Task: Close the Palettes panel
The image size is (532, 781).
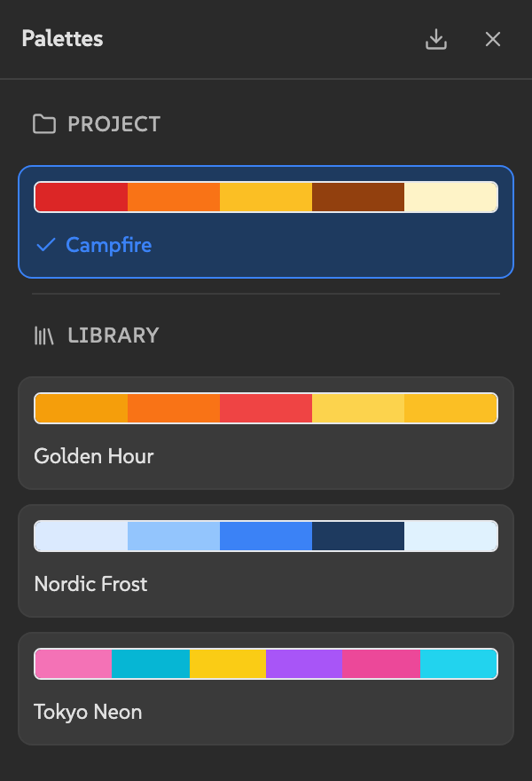Action: [493, 39]
